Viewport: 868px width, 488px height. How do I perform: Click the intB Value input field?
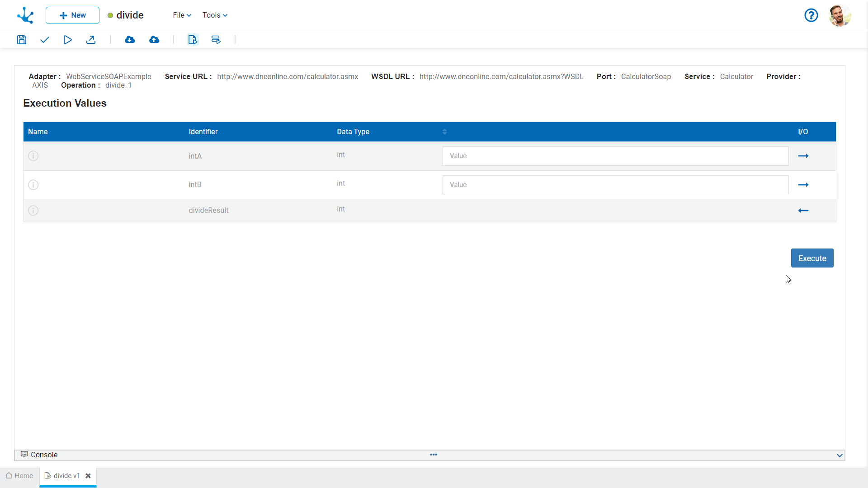pos(615,185)
